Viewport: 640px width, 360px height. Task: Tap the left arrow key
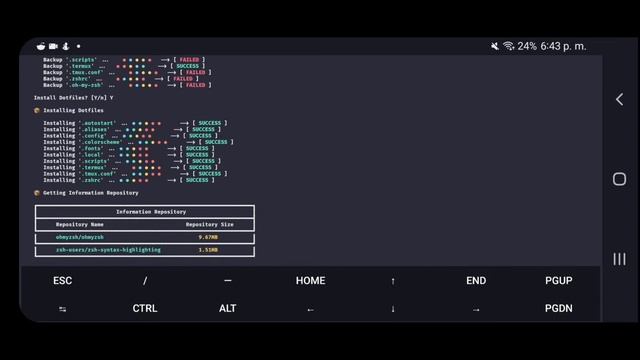pos(311,310)
